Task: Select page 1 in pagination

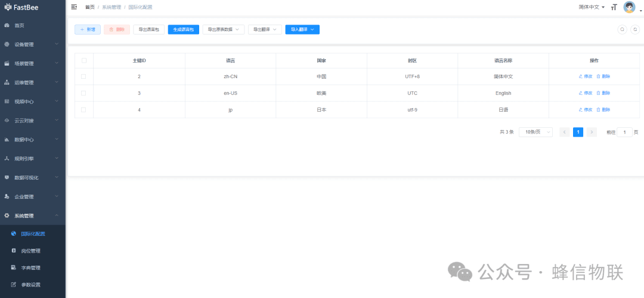Action: tap(578, 132)
